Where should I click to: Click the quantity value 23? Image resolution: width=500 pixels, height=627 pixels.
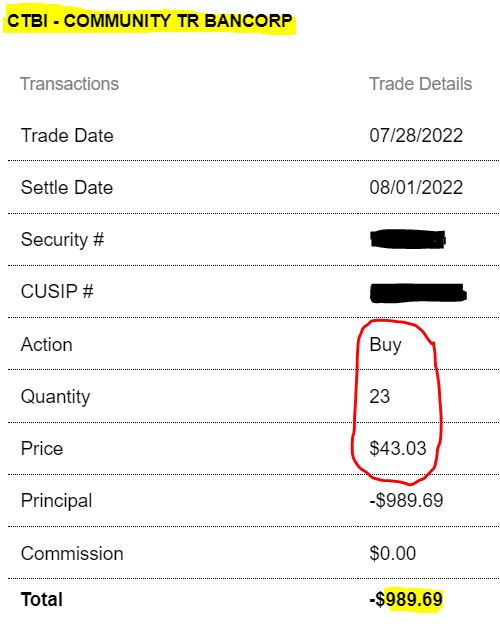tap(379, 396)
